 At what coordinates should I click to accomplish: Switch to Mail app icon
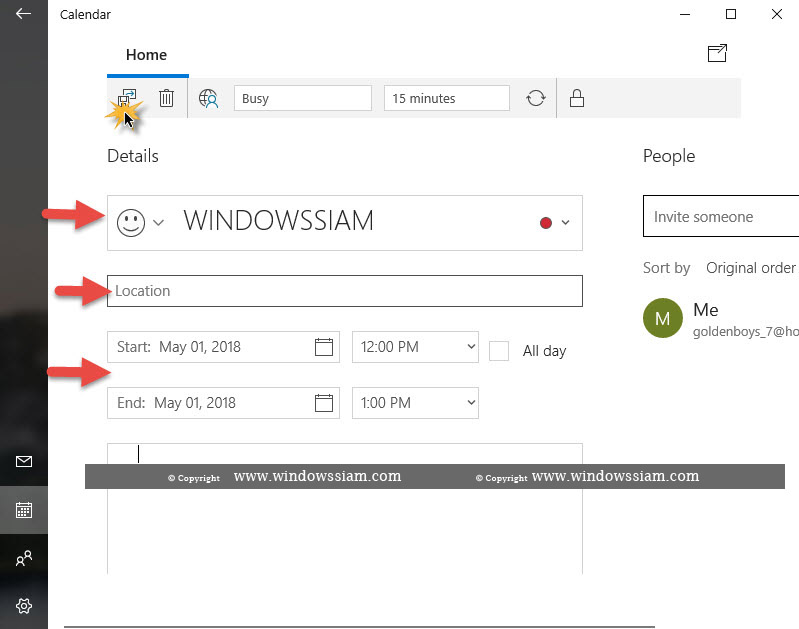[x=24, y=461]
